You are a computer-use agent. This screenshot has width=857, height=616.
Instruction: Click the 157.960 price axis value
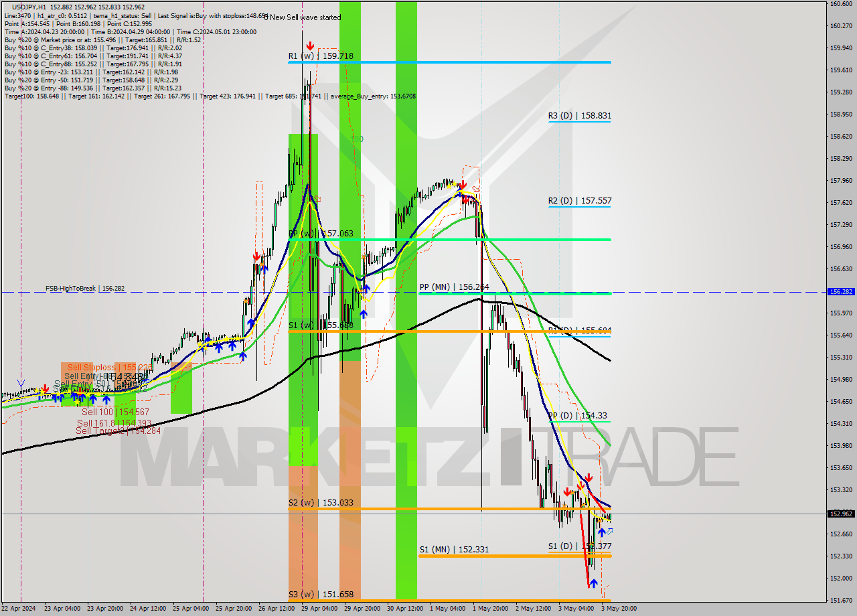coord(841,181)
